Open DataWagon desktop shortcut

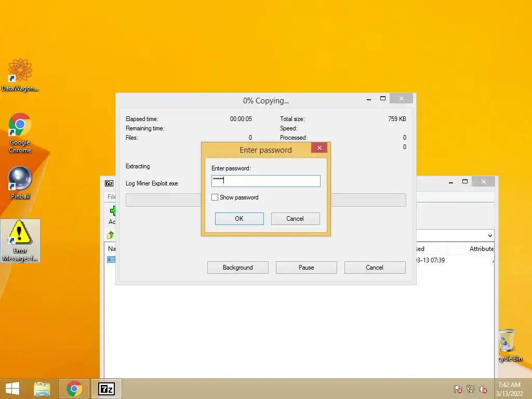click(x=20, y=75)
